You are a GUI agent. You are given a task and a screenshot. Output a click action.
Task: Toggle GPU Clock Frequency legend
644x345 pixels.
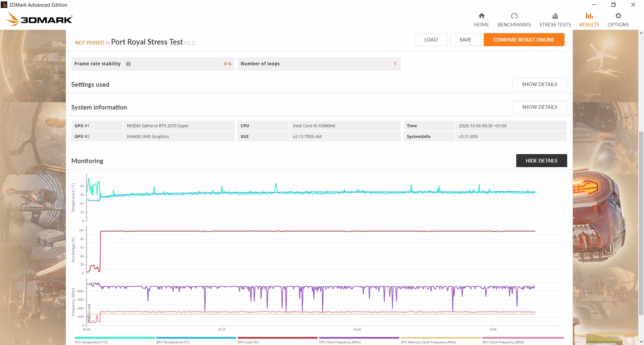click(523, 338)
